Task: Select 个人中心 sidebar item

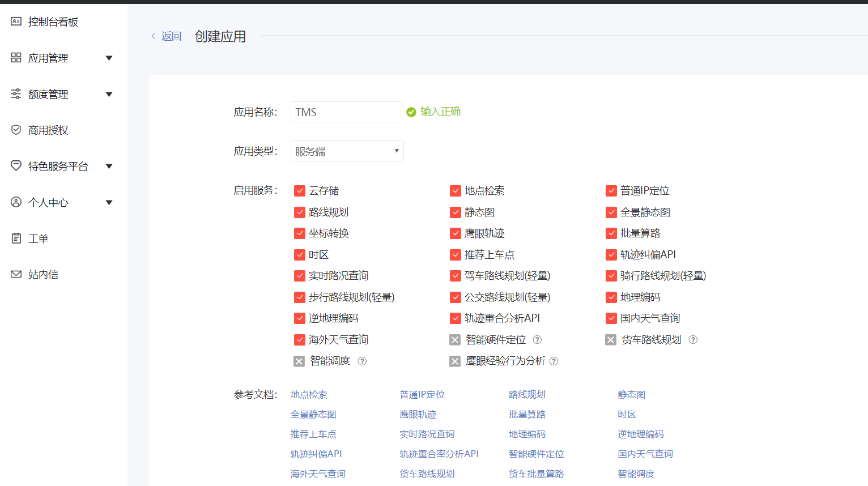Action: point(48,202)
